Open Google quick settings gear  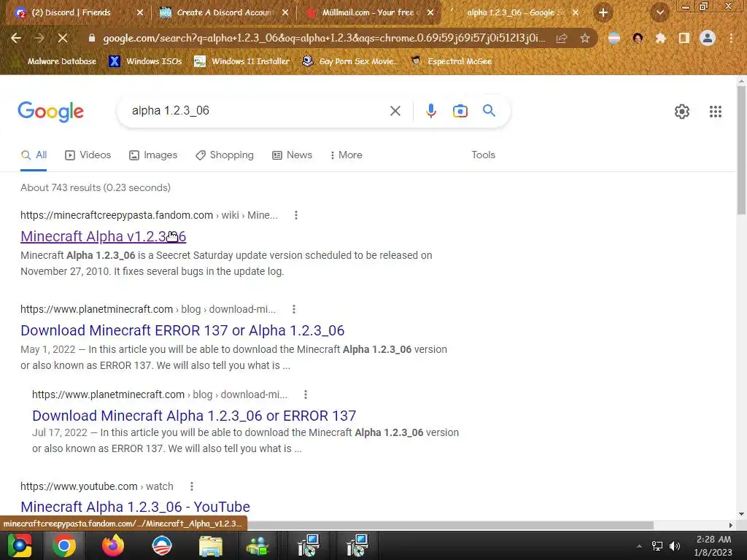click(x=682, y=112)
